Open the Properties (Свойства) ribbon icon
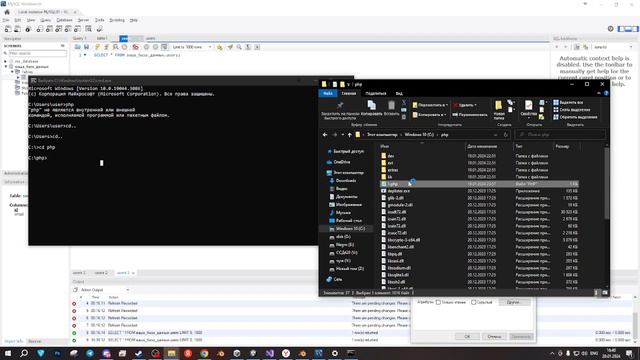The image size is (640, 360). coord(529,105)
